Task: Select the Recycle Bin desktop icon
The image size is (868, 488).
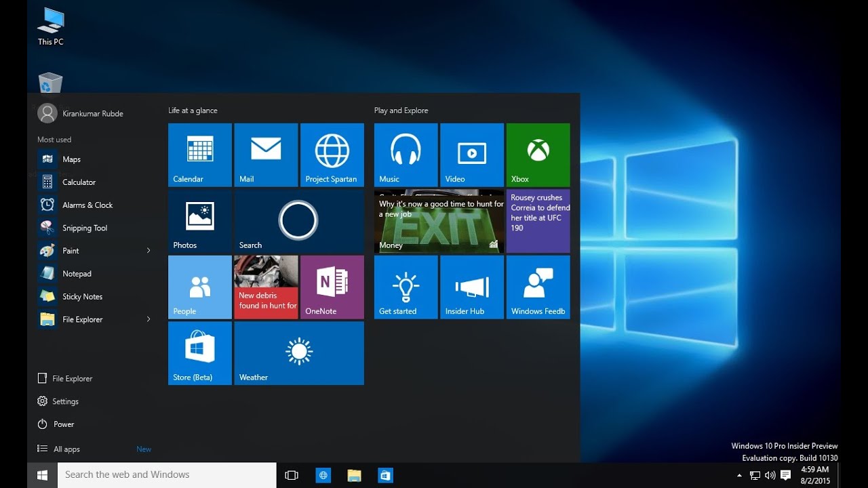Action: tap(51, 83)
